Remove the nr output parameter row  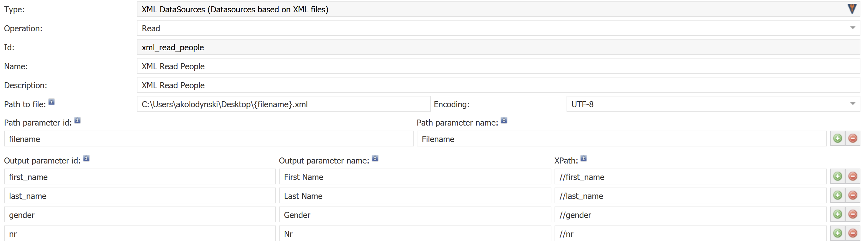click(x=853, y=233)
